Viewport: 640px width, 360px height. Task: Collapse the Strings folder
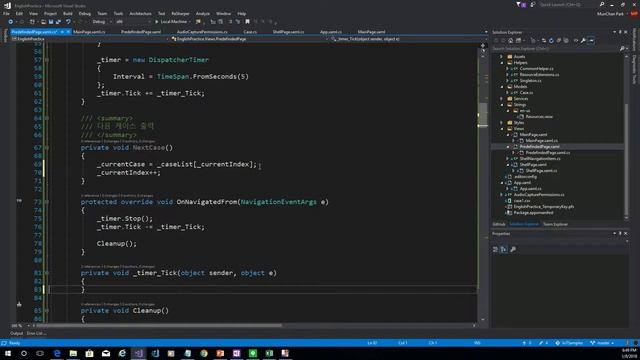(502, 104)
